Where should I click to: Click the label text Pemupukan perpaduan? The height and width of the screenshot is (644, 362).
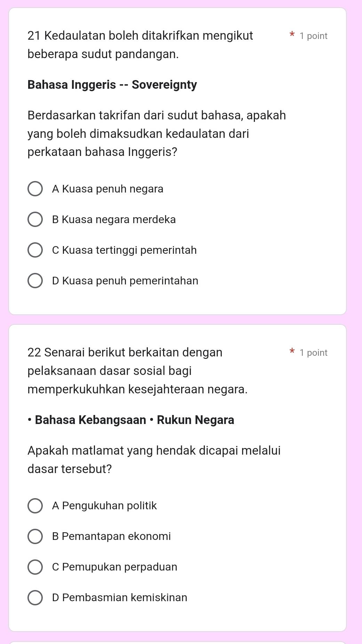[x=114, y=567]
